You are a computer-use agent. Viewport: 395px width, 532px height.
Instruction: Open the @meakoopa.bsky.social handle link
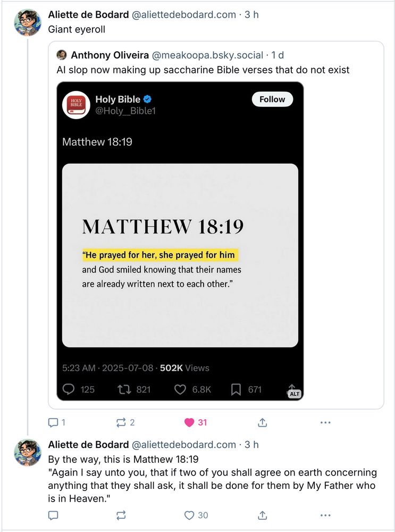pos(207,55)
